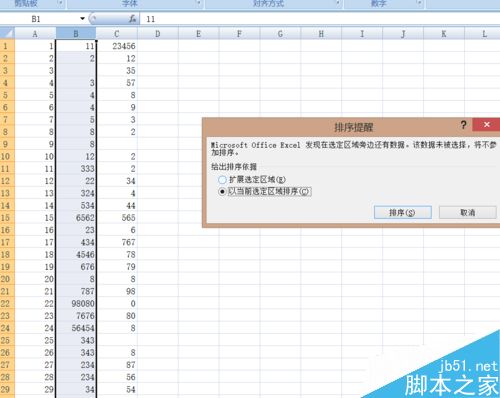500x398 pixels.
Task: Select column B header
Action: point(76,34)
